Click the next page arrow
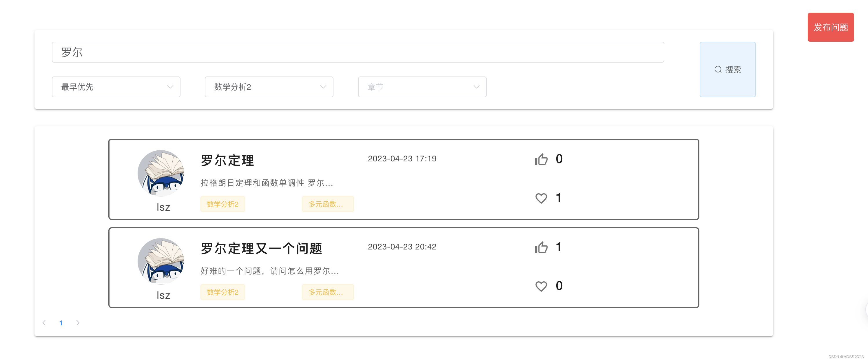Viewport: 868px width, 361px height. pos(78,322)
